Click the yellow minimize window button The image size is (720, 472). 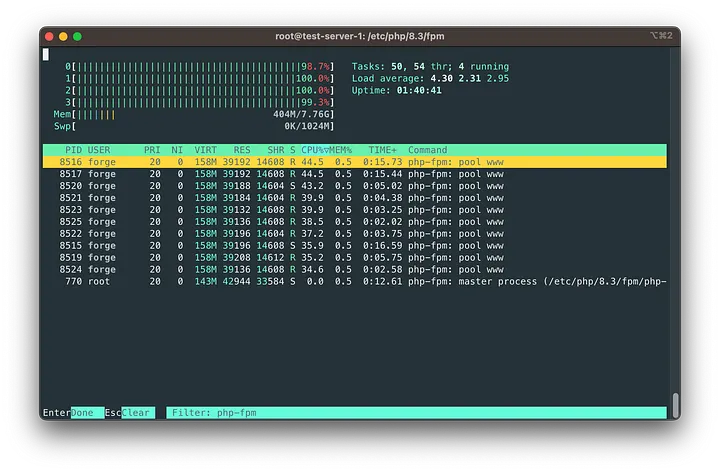point(63,36)
